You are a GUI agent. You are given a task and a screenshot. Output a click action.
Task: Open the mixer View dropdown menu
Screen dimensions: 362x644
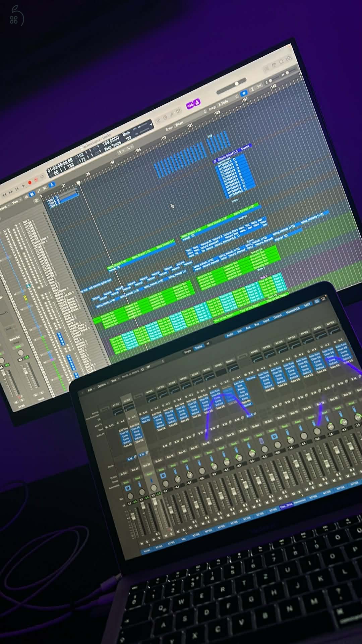115,381
